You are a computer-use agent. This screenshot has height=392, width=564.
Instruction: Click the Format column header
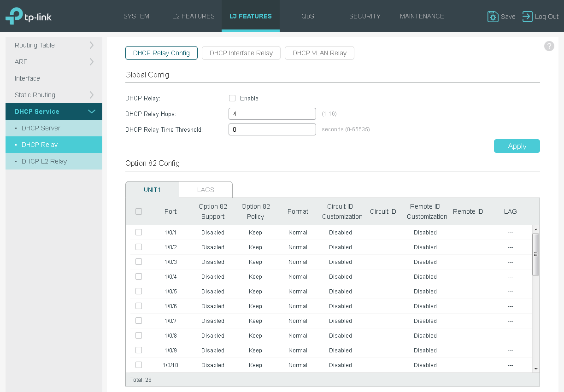tap(298, 211)
